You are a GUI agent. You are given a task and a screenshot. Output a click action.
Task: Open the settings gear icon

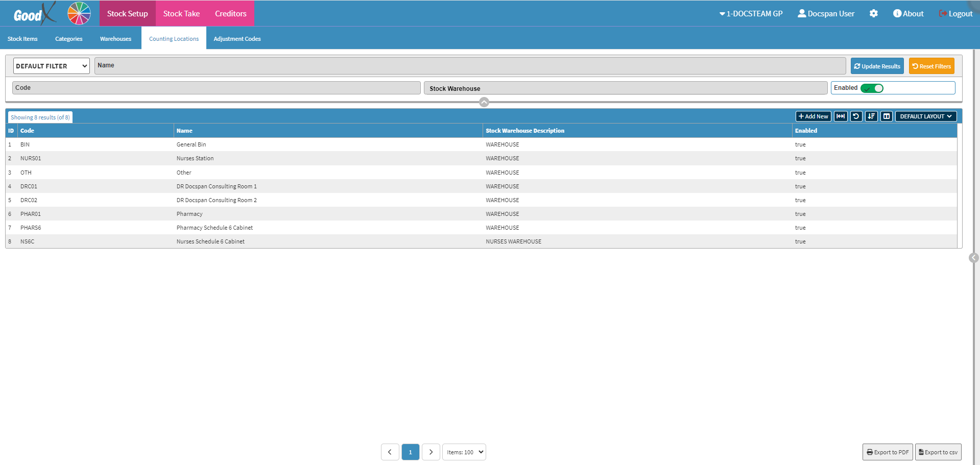tap(873, 14)
